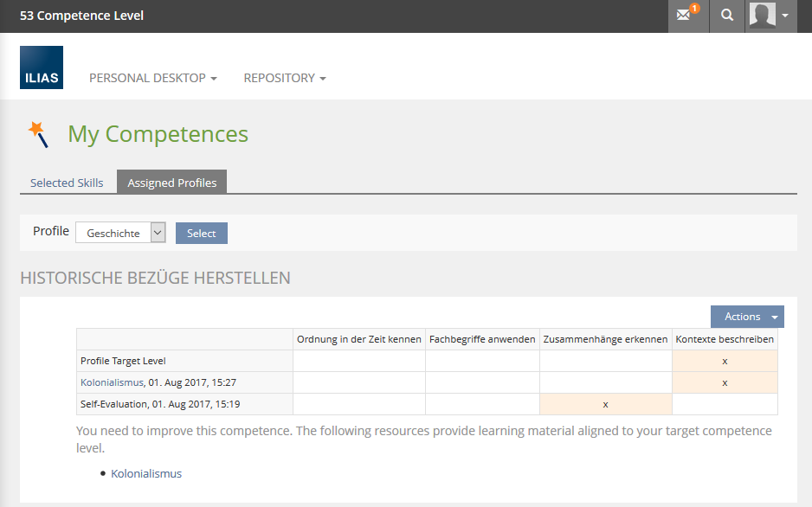Expand the Personal Desktop menu
This screenshot has width=812, height=507.
(152, 78)
